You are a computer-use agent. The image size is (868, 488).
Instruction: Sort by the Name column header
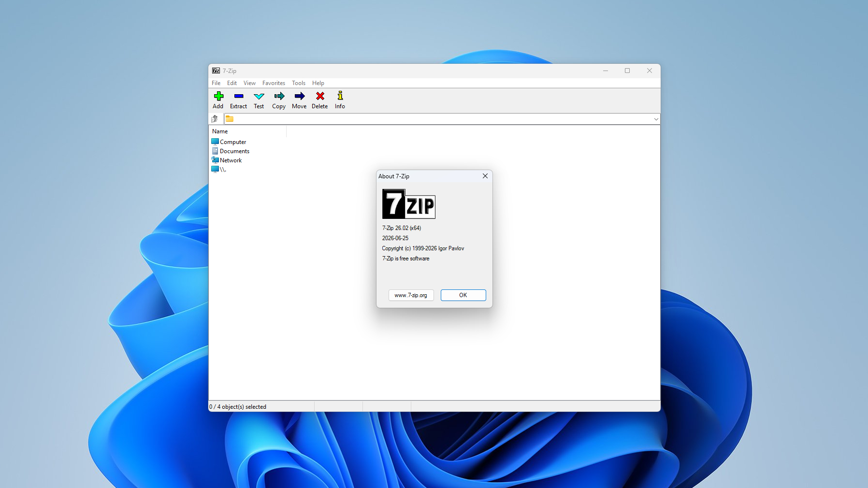[248, 131]
